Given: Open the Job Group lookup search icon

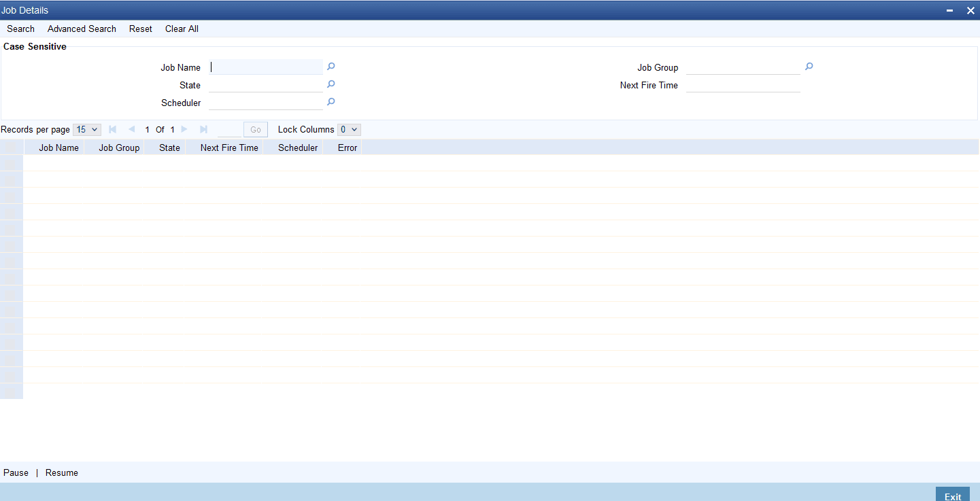Looking at the screenshot, I should tap(809, 67).
